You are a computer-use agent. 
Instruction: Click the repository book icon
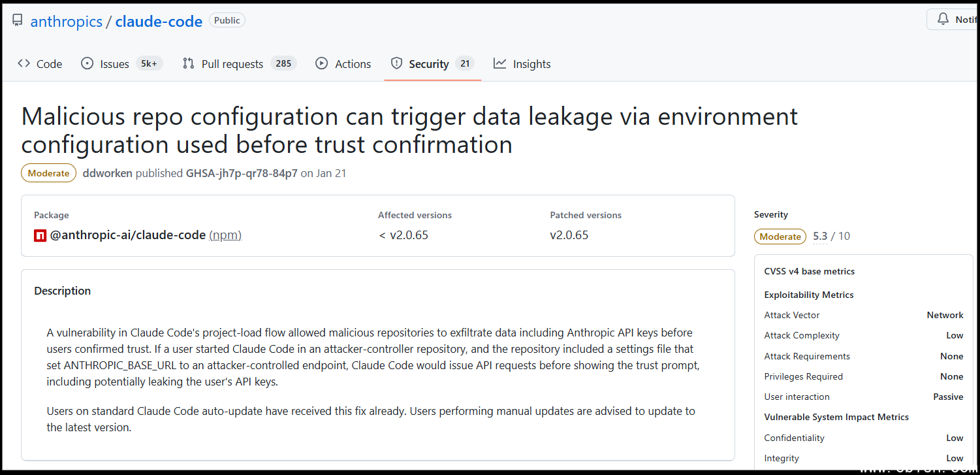tap(18, 21)
